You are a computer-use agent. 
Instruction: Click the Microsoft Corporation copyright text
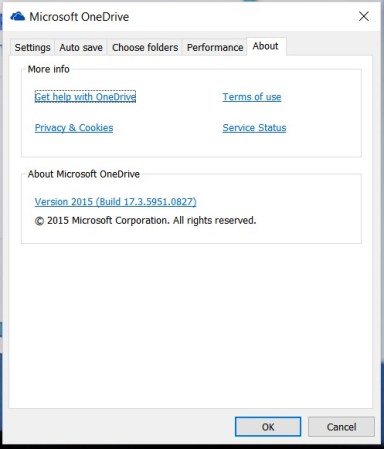(x=145, y=220)
